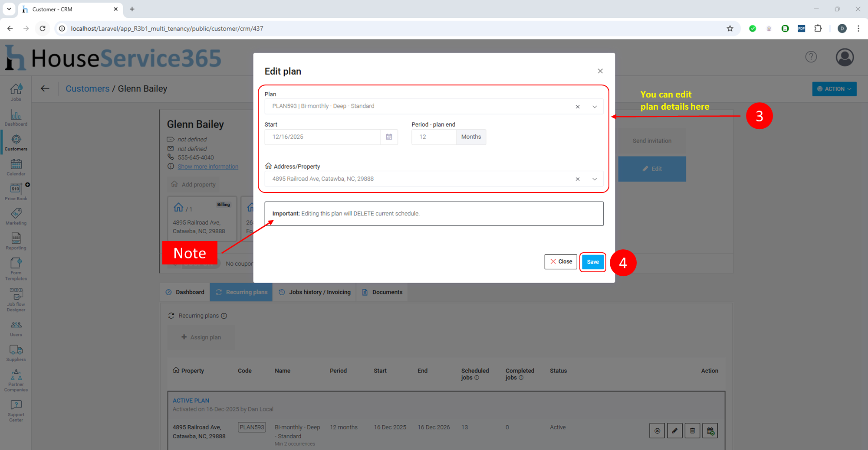Clear the selected address 4895 Railroad Ave
868x450 pixels.
[578, 179]
